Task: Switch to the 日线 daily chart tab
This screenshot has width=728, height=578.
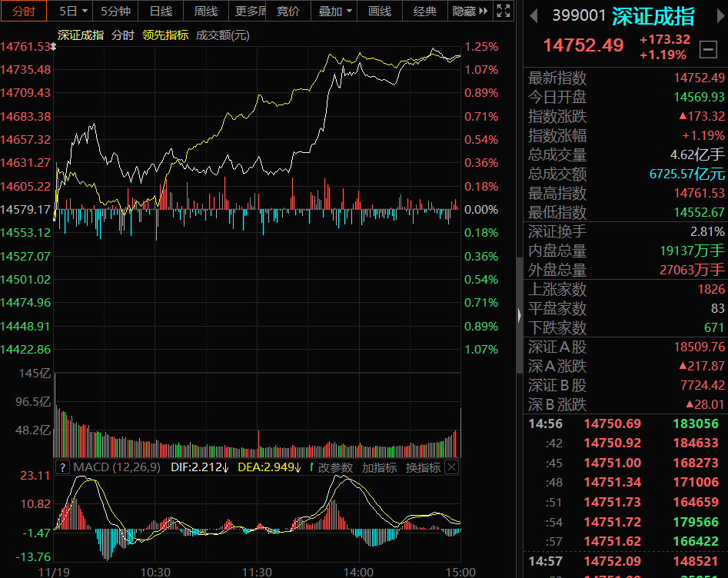Action: click(x=161, y=11)
